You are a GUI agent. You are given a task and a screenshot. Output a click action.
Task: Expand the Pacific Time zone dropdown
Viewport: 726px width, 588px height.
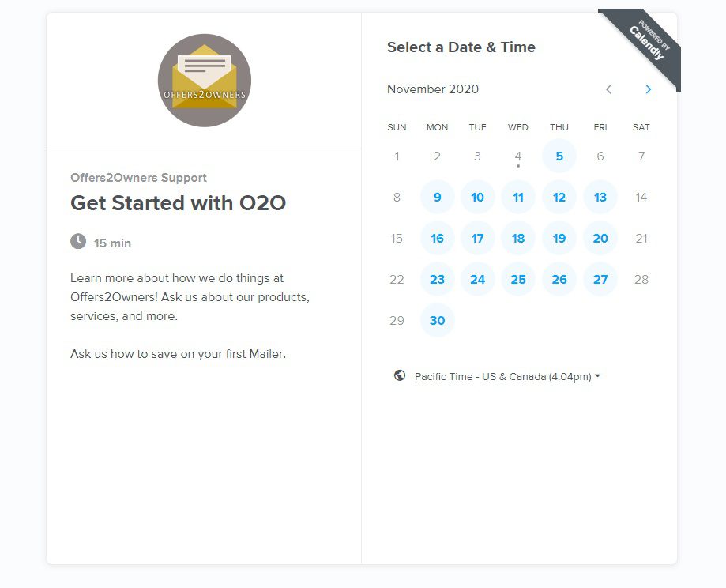coord(506,376)
